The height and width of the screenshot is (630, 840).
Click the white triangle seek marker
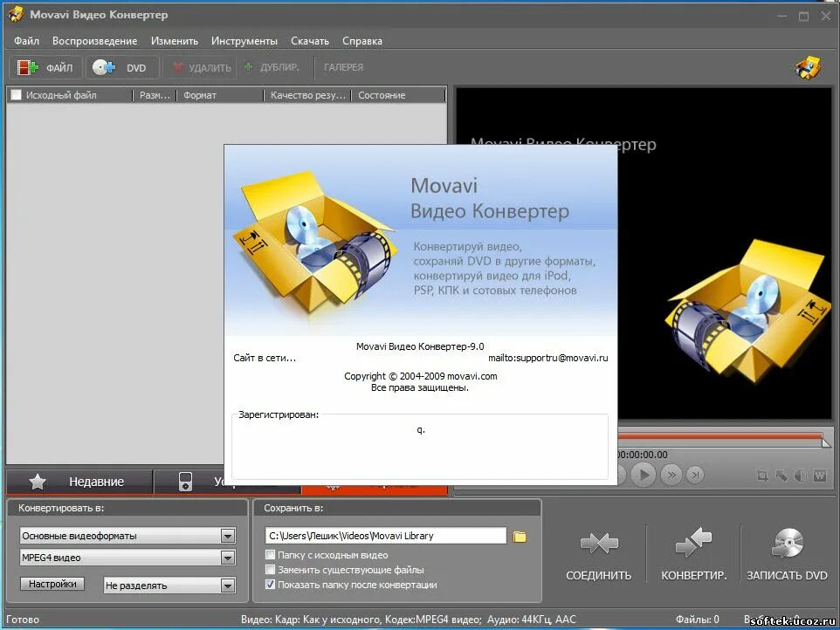[827, 442]
